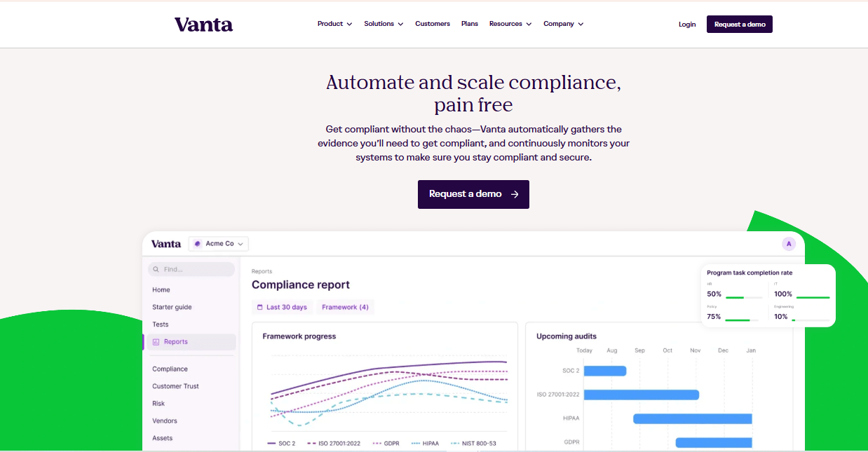Click the search magnifier icon in the sidebar
This screenshot has width=868, height=452.
[156, 269]
